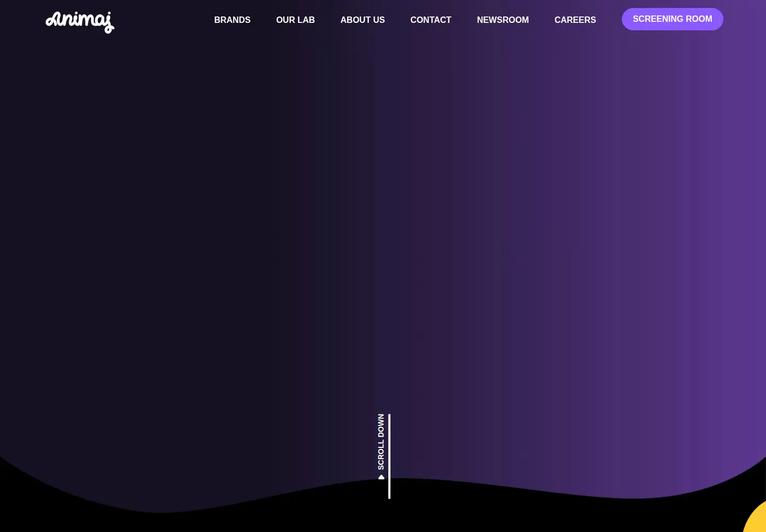Open the Careers page
The height and width of the screenshot is (532, 766).
click(x=575, y=20)
